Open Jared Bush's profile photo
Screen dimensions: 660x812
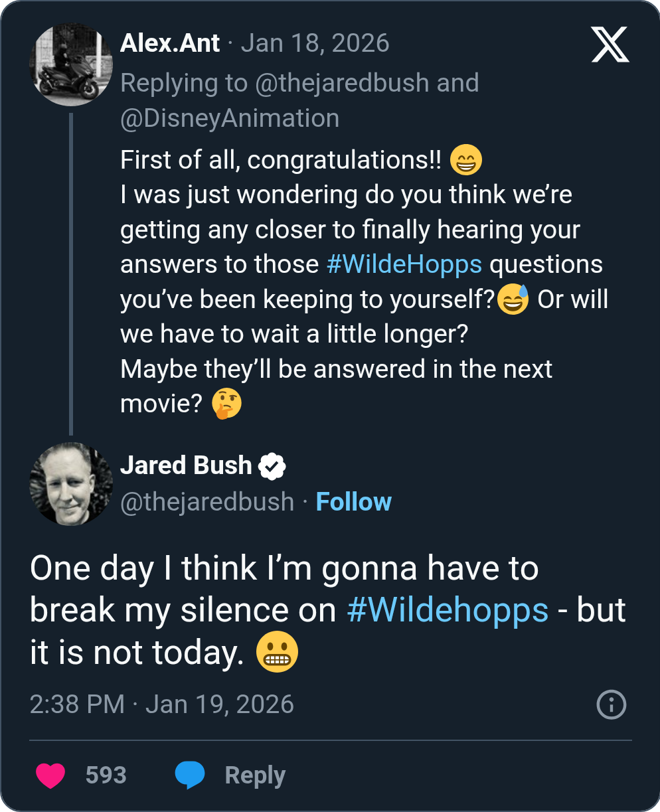pos(71,483)
